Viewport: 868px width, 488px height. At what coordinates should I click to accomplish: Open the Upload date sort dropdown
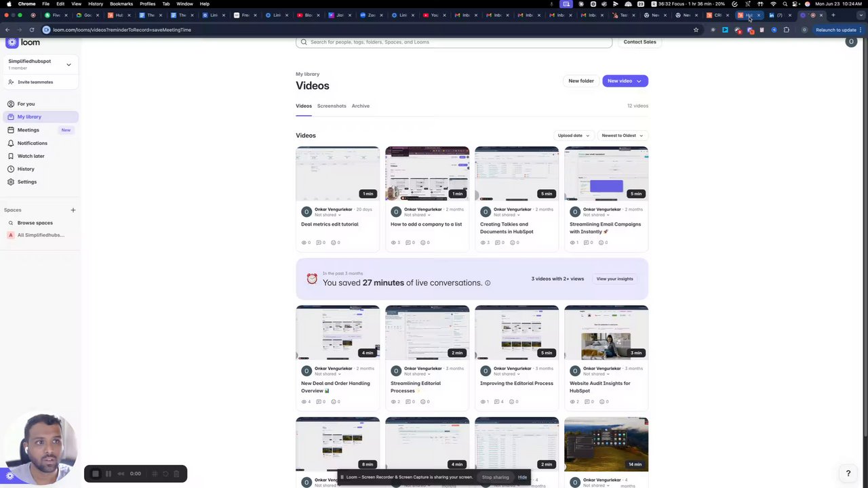[573, 136]
